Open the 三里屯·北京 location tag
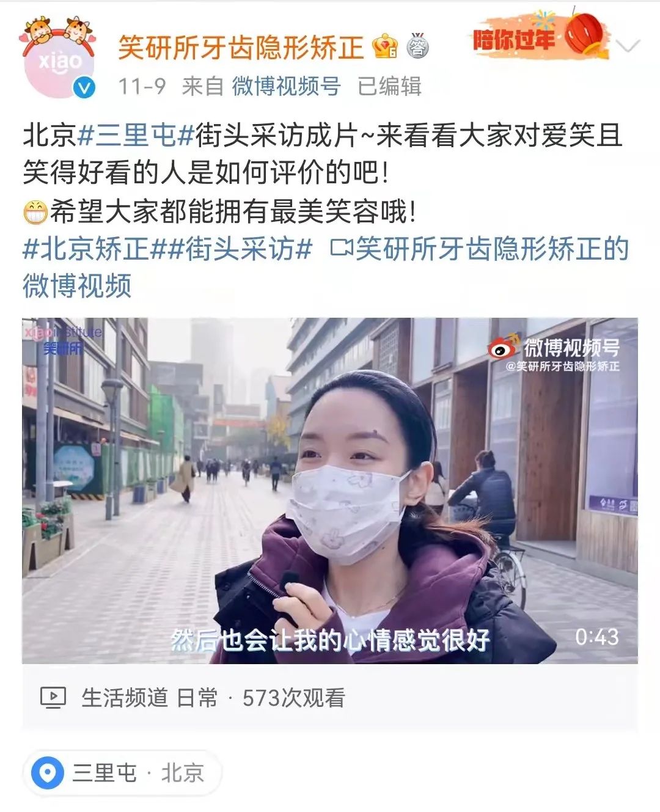660x812 pixels. pos(122,773)
